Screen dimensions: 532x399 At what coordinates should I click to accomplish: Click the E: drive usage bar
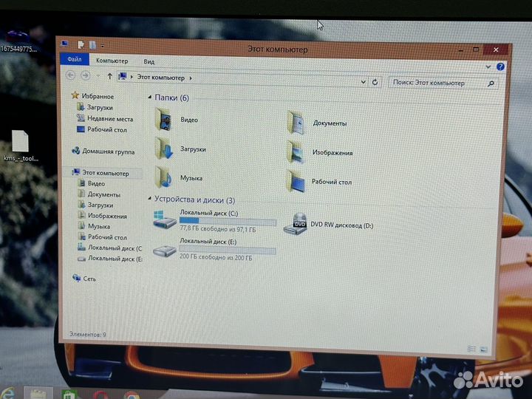point(228,250)
